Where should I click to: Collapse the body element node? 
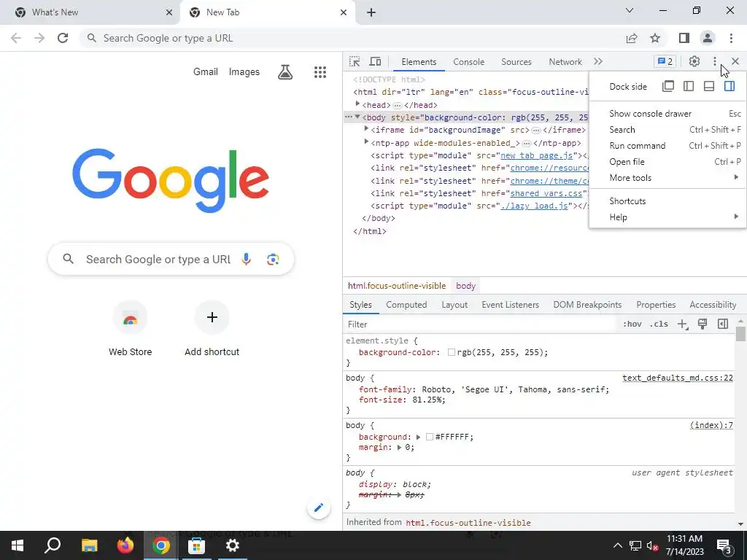point(357,117)
